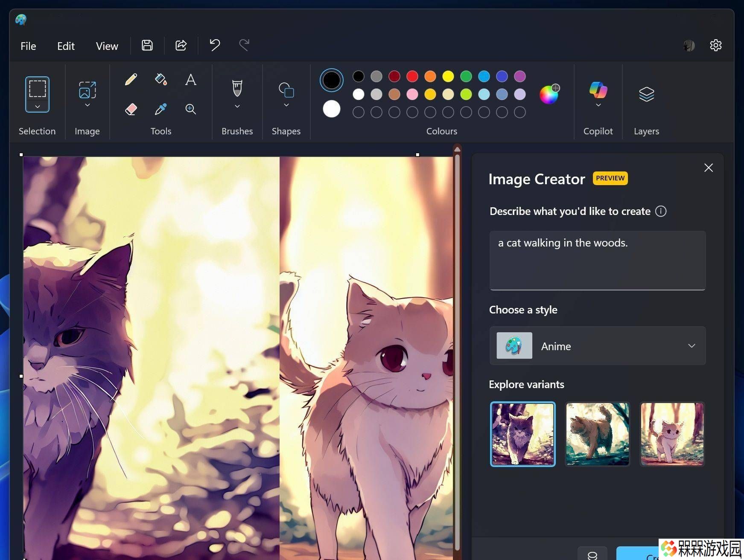This screenshot has height=560, width=744.
Task: Open the File menu
Action: coord(28,46)
